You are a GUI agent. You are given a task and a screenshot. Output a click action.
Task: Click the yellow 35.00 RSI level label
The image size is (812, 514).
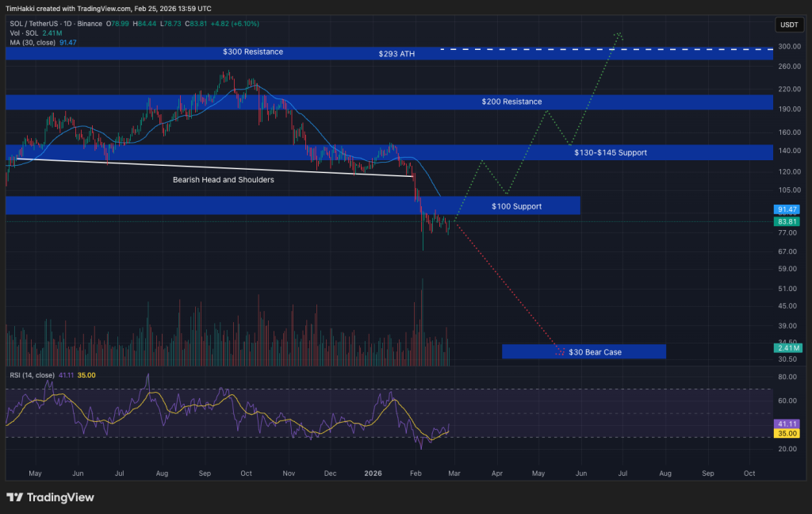pyautogui.click(x=786, y=434)
